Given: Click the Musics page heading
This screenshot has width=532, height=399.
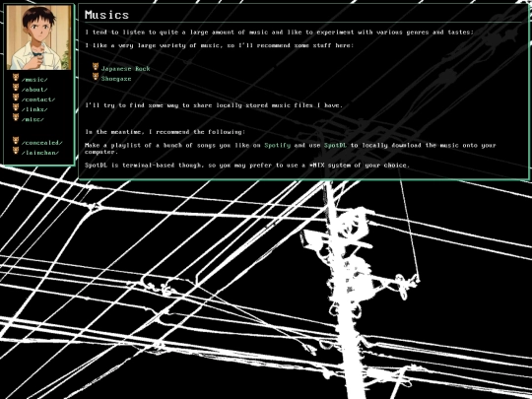Looking at the screenshot, I should point(106,15).
